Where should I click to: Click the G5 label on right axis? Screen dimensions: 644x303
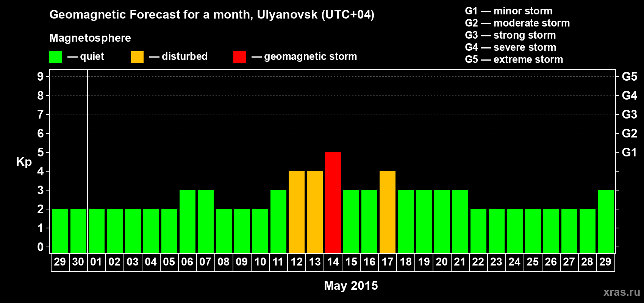tap(629, 77)
